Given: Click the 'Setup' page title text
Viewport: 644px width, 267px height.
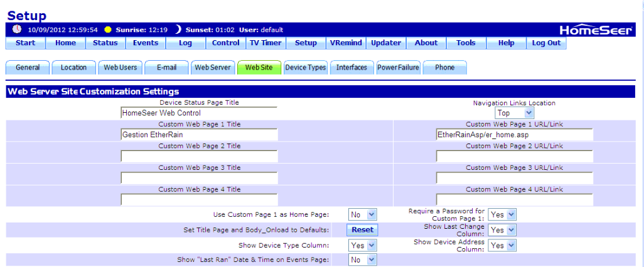Looking at the screenshot, I should (27, 16).
